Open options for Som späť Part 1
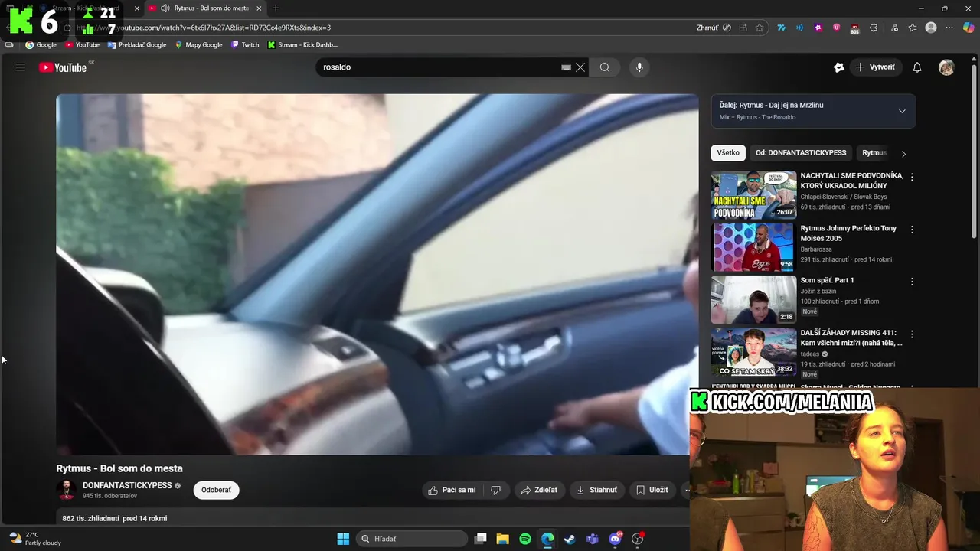Screen dimensions: 980x551 point(912,282)
